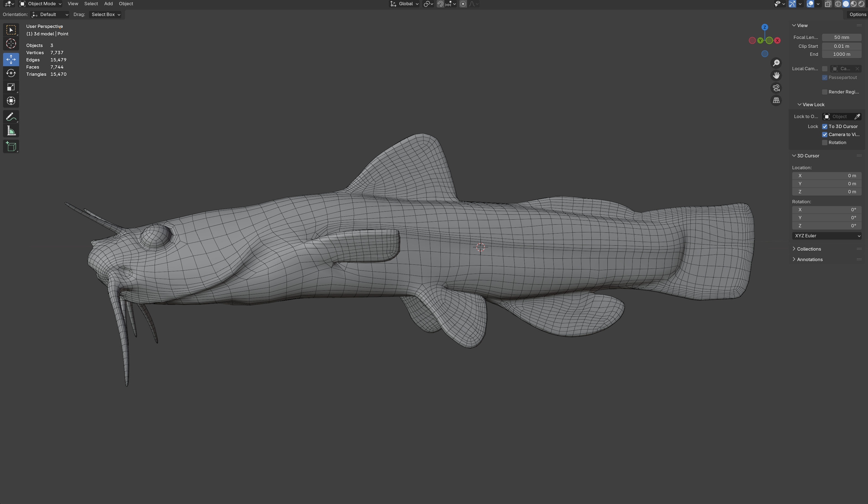Select the Measure tool
This screenshot has width=868, height=504.
click(11, 131)
